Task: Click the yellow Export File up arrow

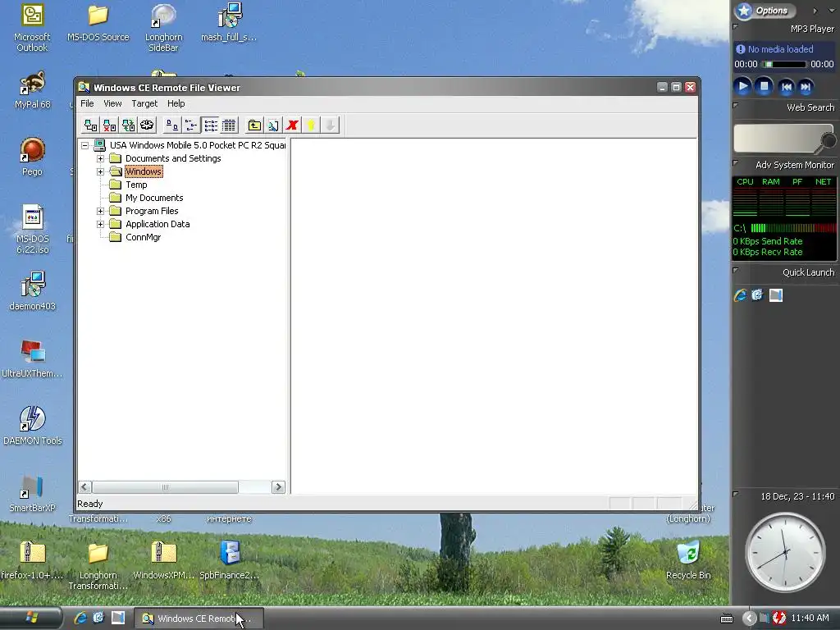Action: click(x=311, y=126)
